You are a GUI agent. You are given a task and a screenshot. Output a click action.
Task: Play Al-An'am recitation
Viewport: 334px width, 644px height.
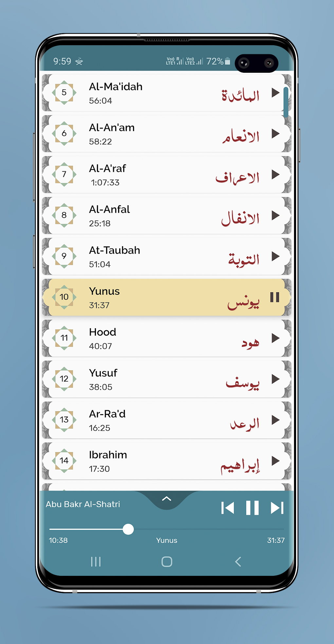coord(275,134)
